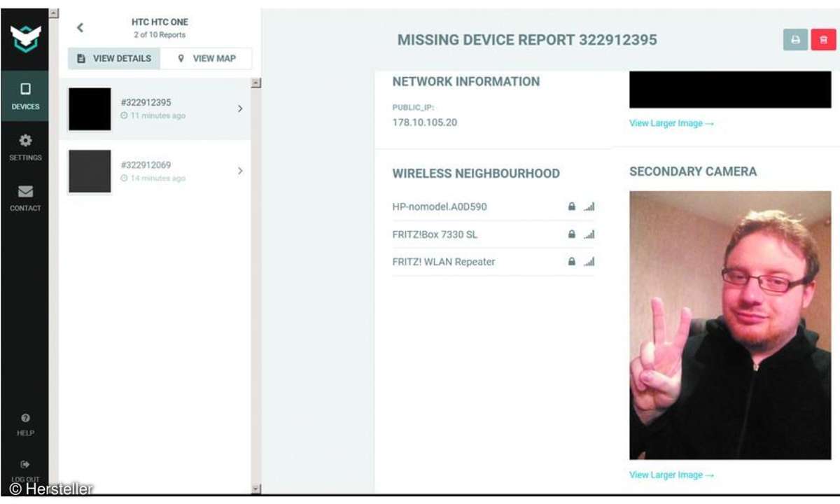Click lock icon beside HP-nomodel.A0D590
Image resolution: width=840 pixels, height=504 pixels.
pos(572,207)
